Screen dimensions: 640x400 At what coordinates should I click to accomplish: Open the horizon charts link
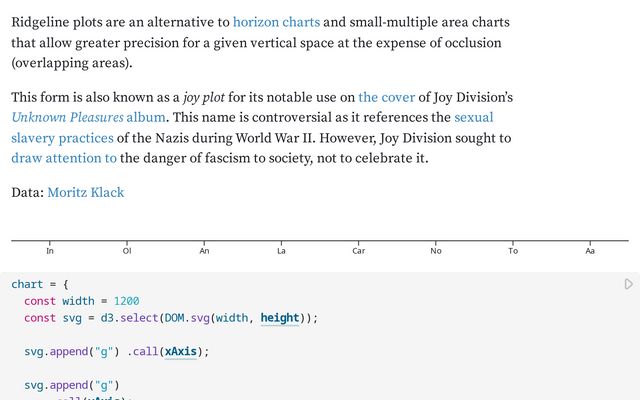coord(276,21)
